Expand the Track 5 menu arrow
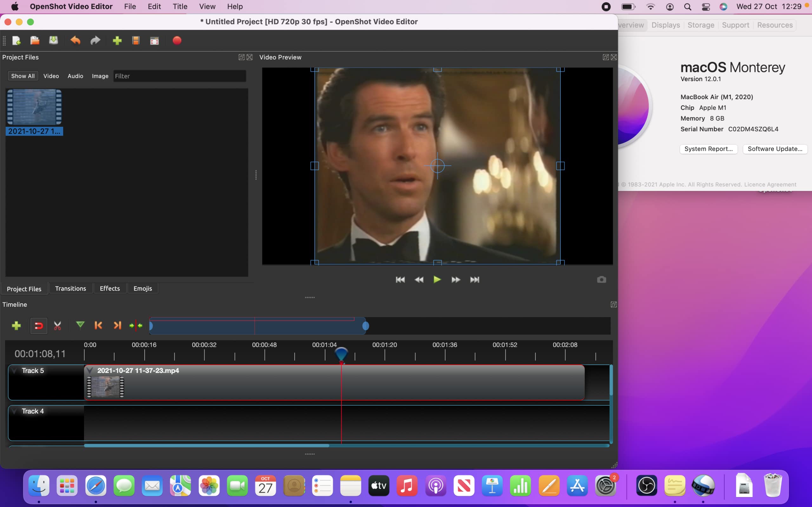This screenshot has width=812, height=507. [x=14, y=370]
